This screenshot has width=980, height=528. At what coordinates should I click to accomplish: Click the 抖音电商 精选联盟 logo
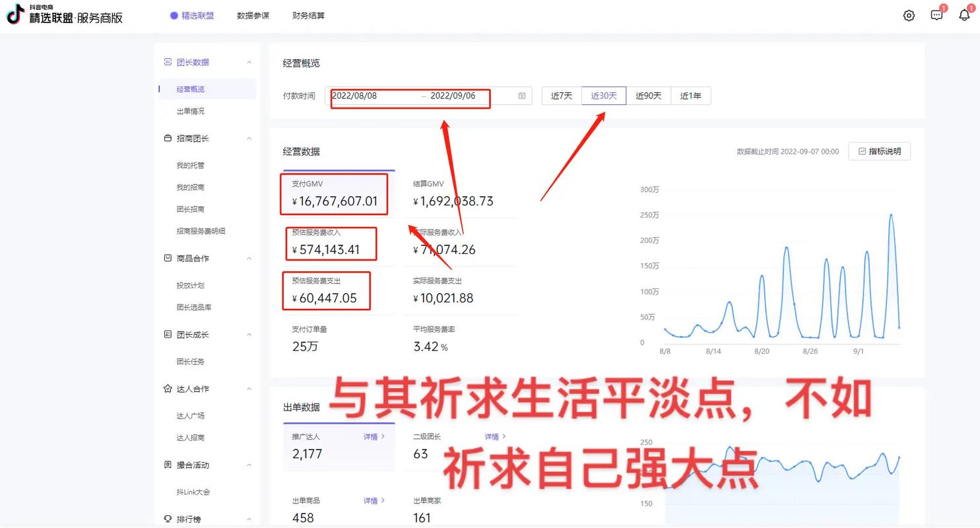tap(65, 14)
